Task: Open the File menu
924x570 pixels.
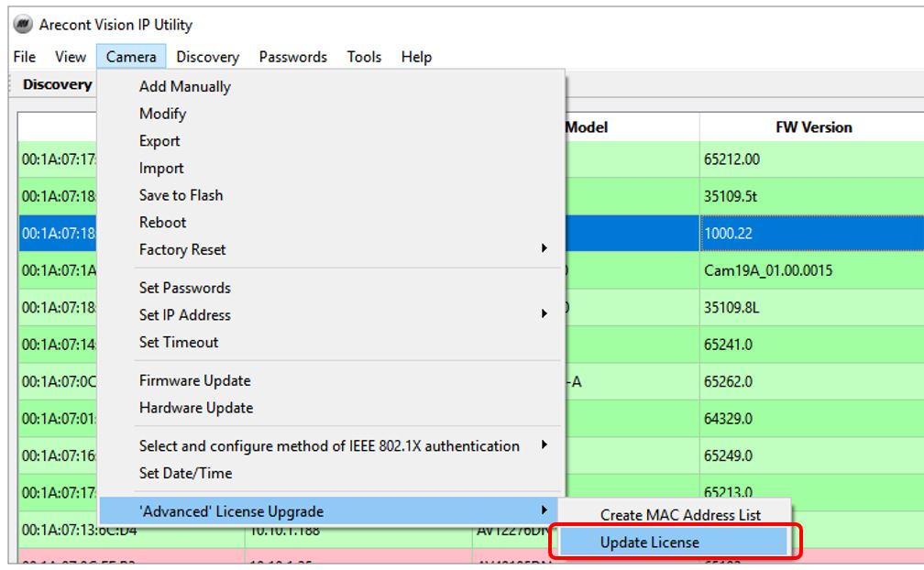Action: (24, 57)
